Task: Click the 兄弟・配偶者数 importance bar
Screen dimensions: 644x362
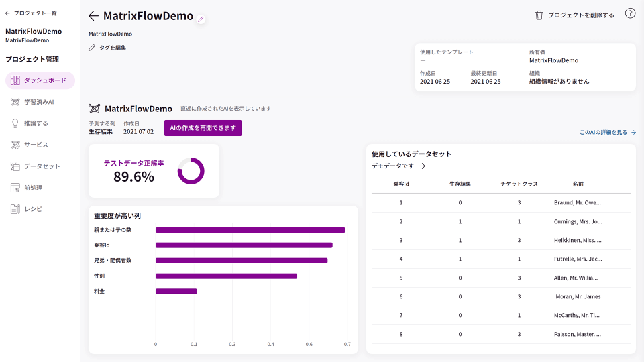Action: click(241, 261)
